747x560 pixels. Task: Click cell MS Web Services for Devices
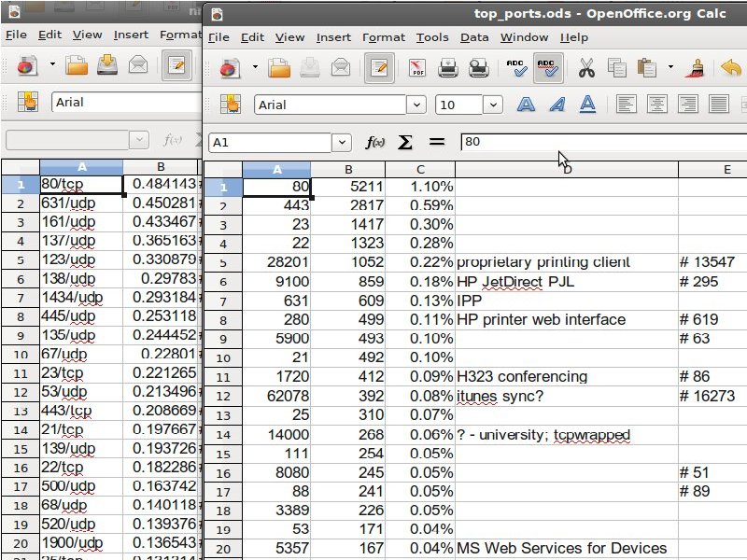[567, 549]
